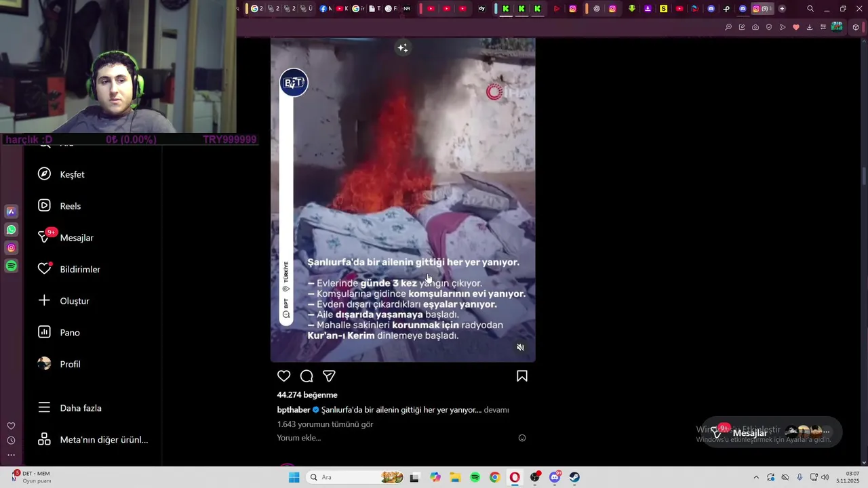Click the sparkle icon above the video
Image resolution: width=868 pixels, height=488 pixels.
point(403,47)
